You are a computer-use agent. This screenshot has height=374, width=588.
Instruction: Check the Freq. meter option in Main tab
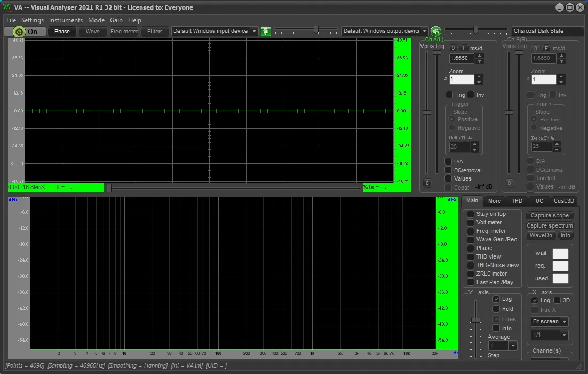pyautogui.click(x=470, y=231)
